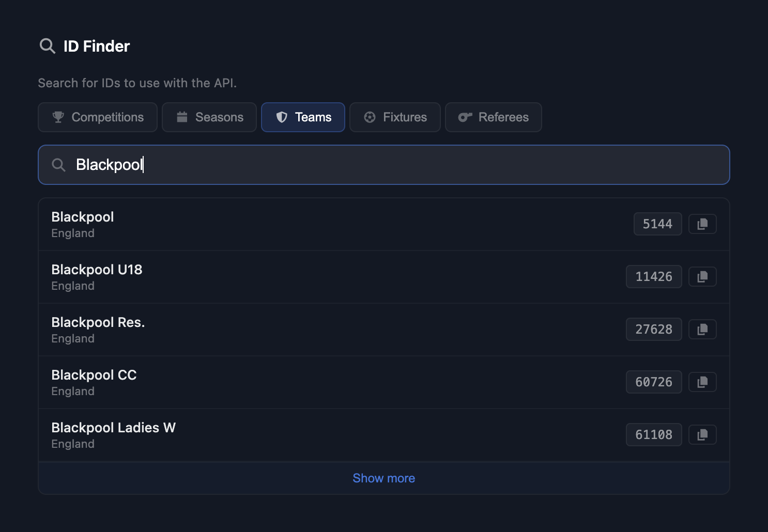Copy the Blackpool team ID 5144

pyautogui.click(x=702, y=224)
